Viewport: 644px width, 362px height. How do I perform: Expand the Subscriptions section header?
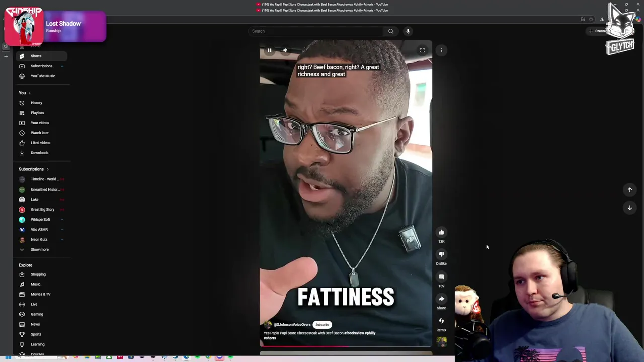pos(34,169)
